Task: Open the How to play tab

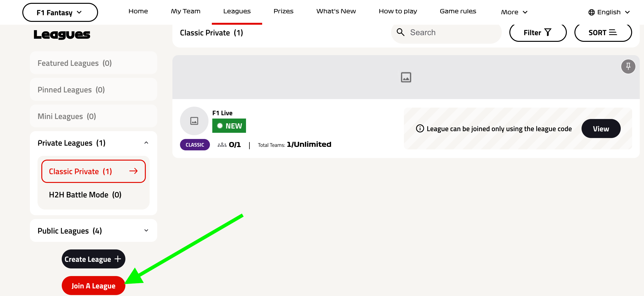Action: (x=398, y=11)
